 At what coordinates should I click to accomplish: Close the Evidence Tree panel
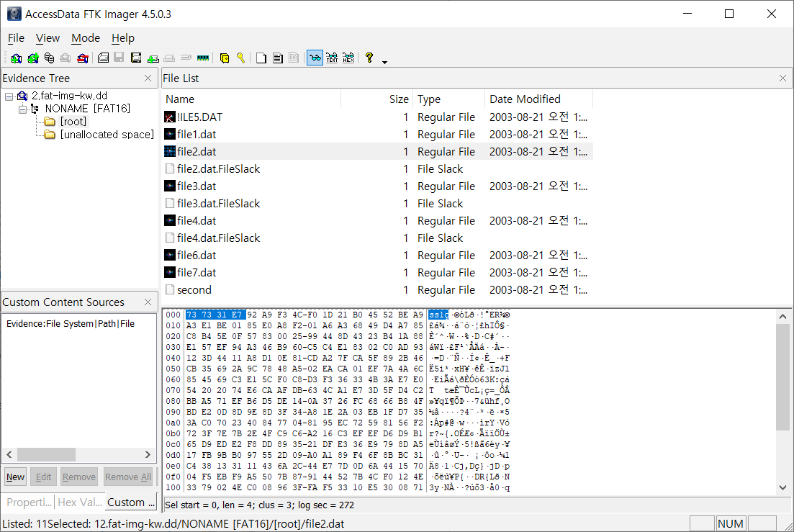point(148,78)
